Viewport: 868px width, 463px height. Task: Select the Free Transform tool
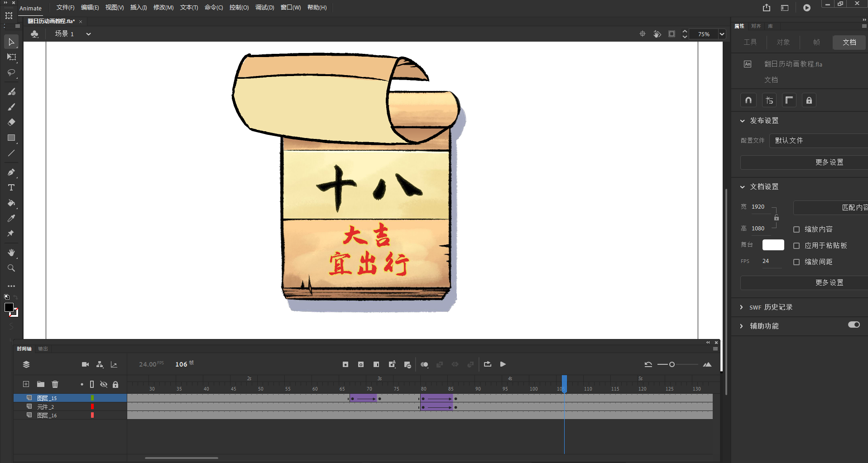(11, 57)
